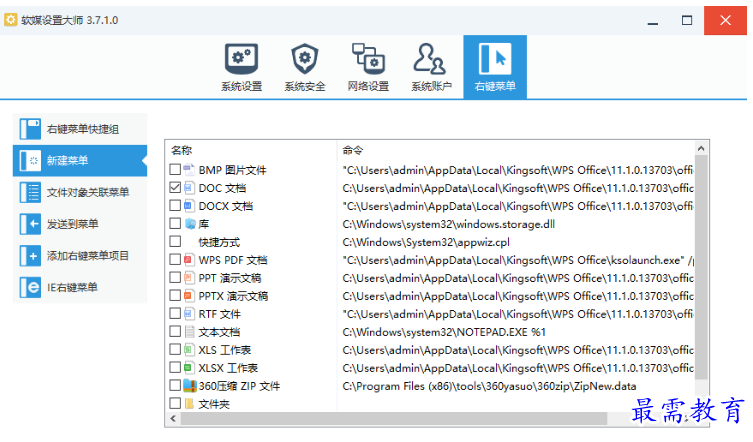
Task: Click the PPTX 演示文稿 file icon
Action: pos(189,295)
